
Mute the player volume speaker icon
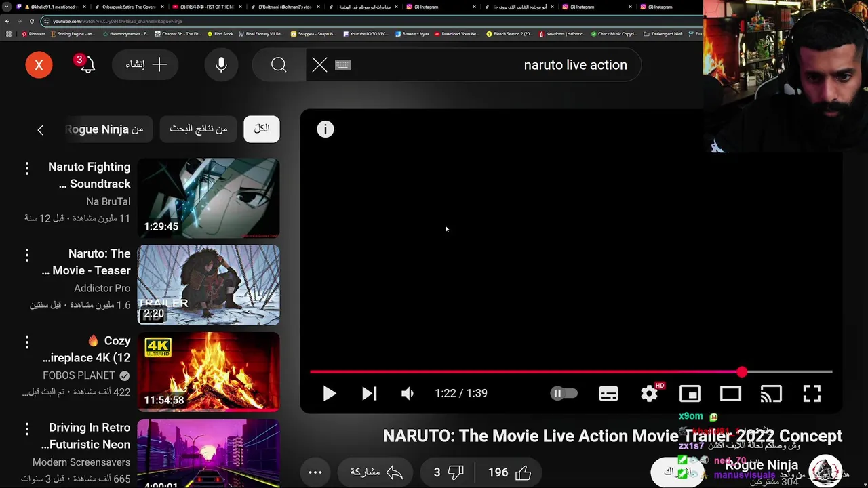click(408, 393)
